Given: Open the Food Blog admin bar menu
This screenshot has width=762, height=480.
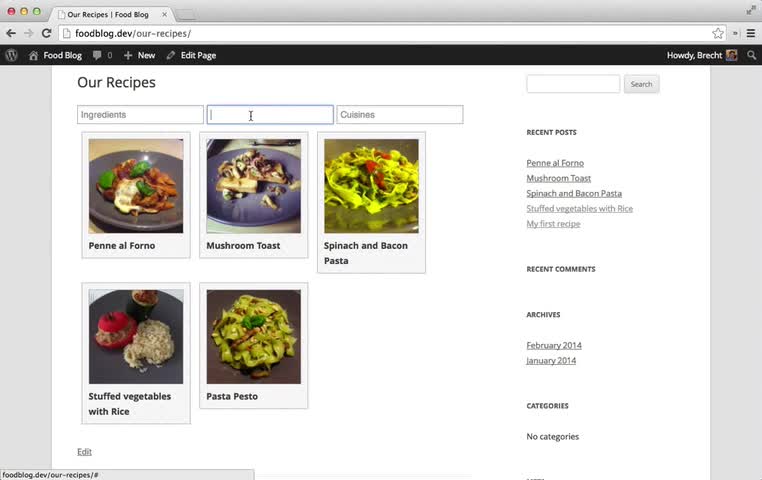Looking at the screenshot, I should pos(55,55).
